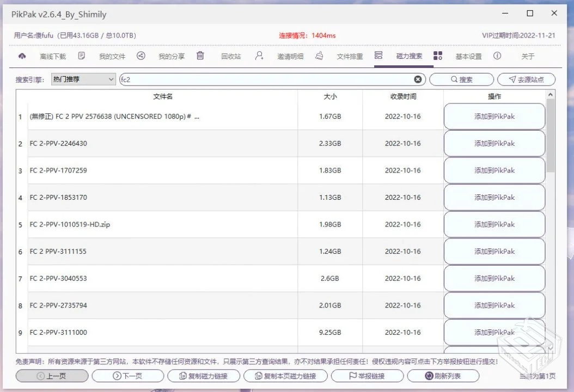The width and height of the screenshot is (574, 392).
Task: Click the 去源站点 button
Action: (526, 79)
